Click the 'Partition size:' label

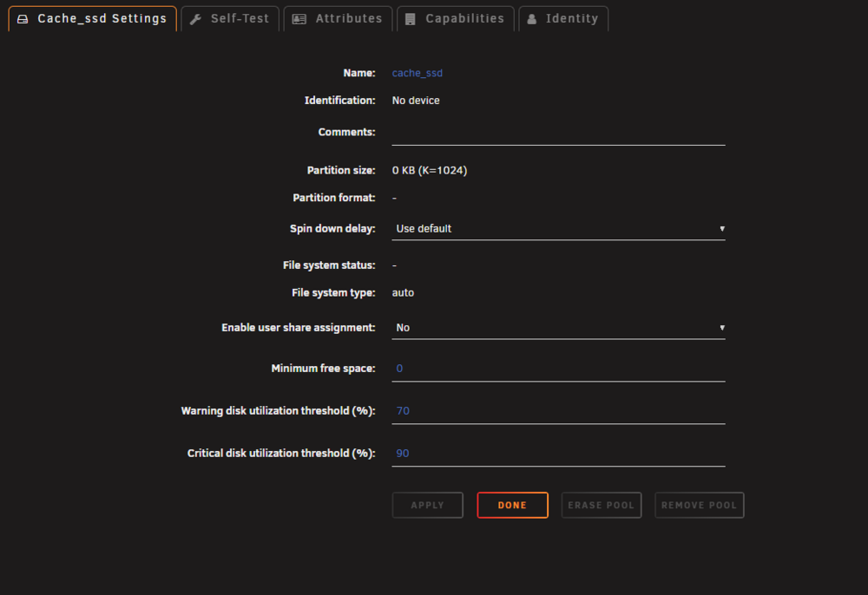[x=341, y=170]
